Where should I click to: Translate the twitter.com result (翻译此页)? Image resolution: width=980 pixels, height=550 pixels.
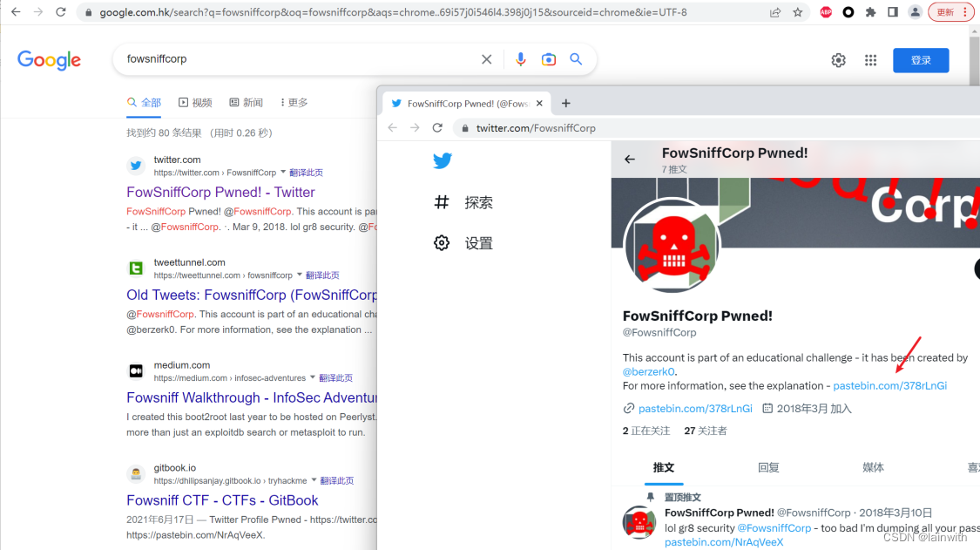click(306, 173)
